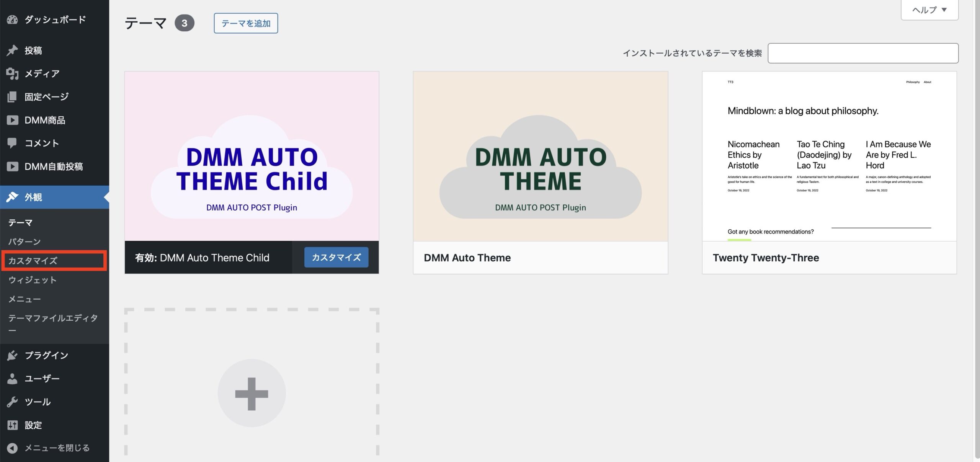Image resolution: width=980 pixels, height=462 pixels.
Task: Expand the ヘルプ dropdown tab
Action: pyautogui.click(x=929, y=10)
